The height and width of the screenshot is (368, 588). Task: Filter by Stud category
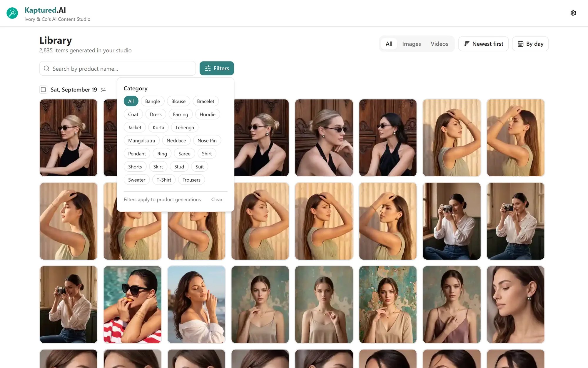[x=179, y=167]
